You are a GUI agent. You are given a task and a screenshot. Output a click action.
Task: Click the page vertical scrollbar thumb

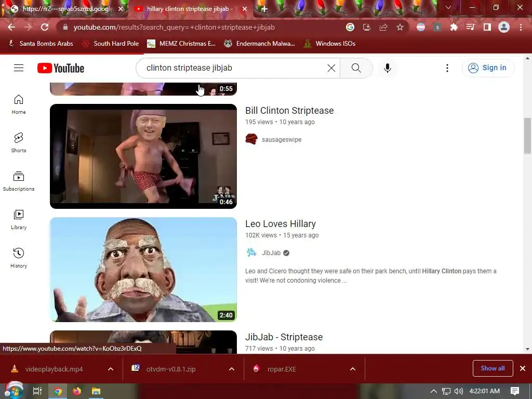click(x=527, y=136)
